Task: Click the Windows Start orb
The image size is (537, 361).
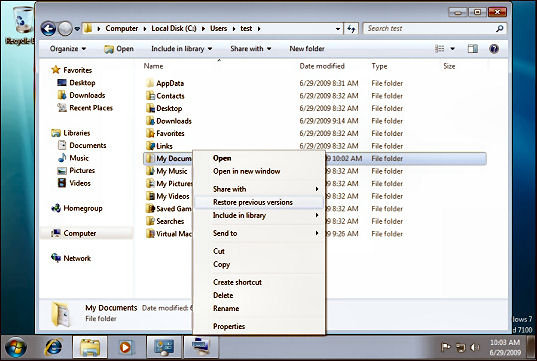Action: pyautogui.click(x=16, y=347)
